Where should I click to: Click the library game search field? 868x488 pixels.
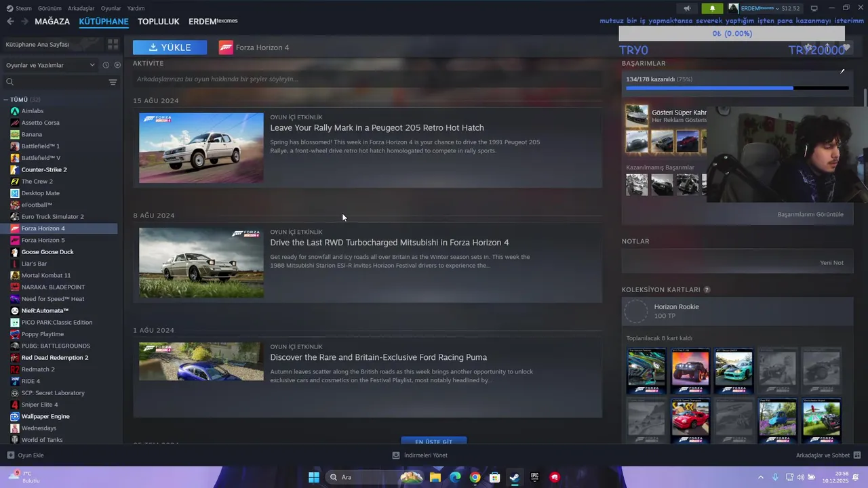coord(56,82)
